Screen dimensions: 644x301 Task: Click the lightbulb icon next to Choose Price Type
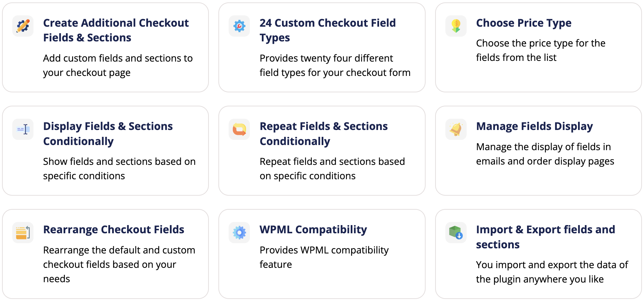(456, 26)
